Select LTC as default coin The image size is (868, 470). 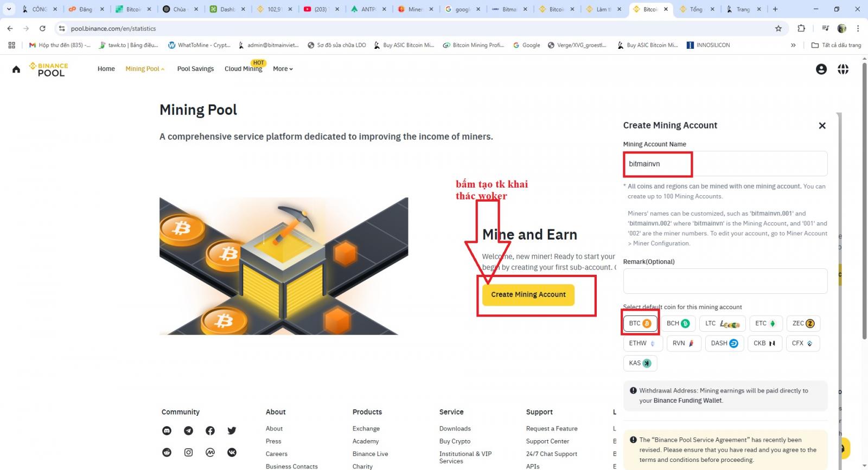point(723,324)
